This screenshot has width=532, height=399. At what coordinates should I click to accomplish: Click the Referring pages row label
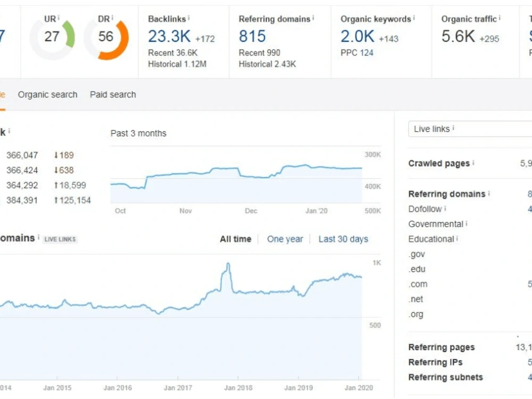point(442,347)
